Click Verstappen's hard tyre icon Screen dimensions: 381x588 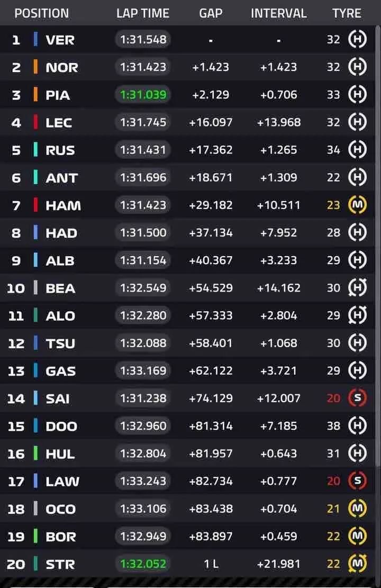357,39
